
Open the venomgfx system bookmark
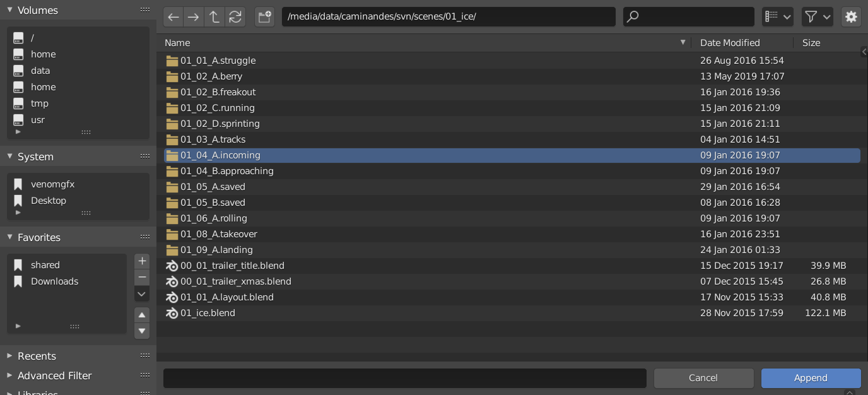pyautogui.click(x=78, y=184)
